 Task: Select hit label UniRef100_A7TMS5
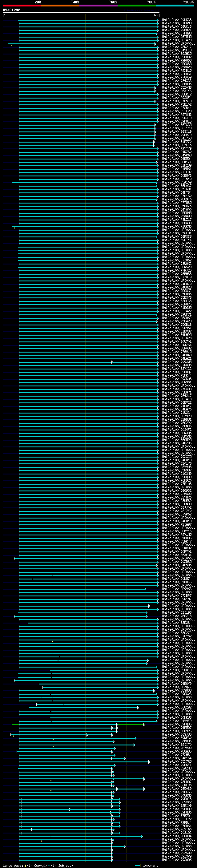[x=177, y=203]
